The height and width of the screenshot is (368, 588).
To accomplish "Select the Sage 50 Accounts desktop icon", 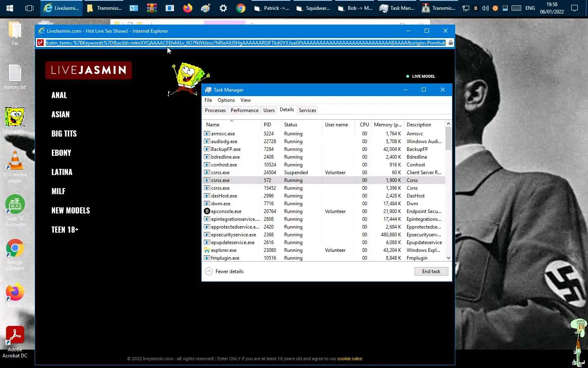I will click(x=15, y=211).
